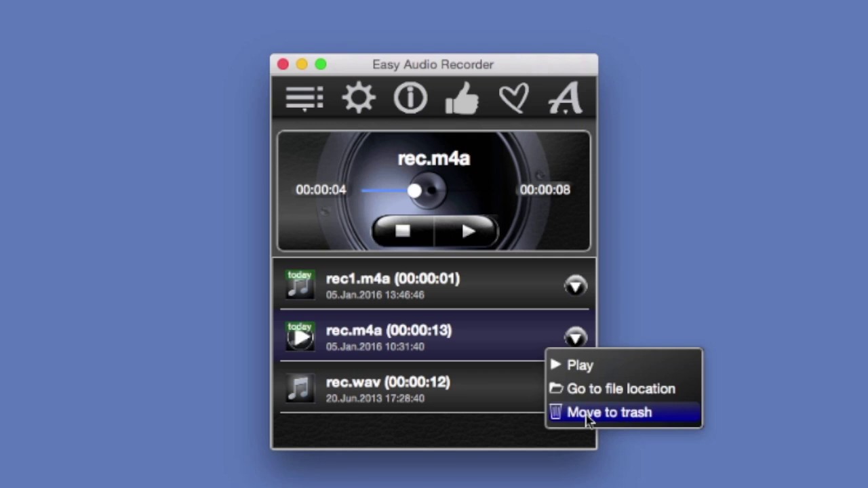
Task: Select the rec.m4a (00:00:13) recording
Action: (434, 336)
